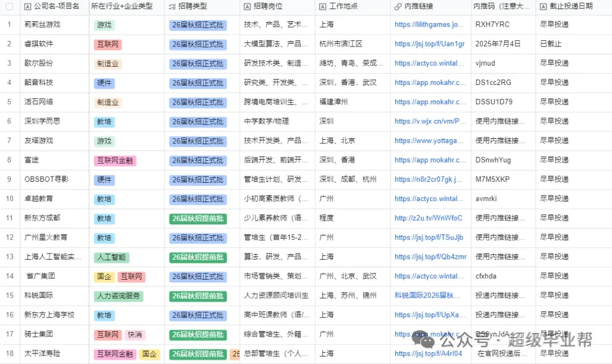Open the jsj.top/f/TSuJjb link for 广州星火教育
The height and width of the screenshot is (364, 612).
coord(429,237)
